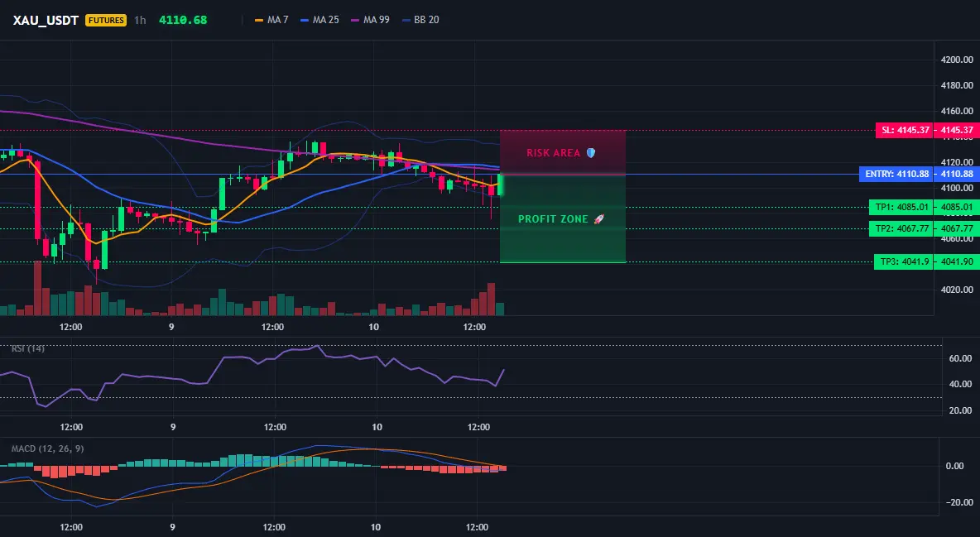Change the 1h timeframe selector
This screenshot has height=537, width=980.
pos(140,20)
